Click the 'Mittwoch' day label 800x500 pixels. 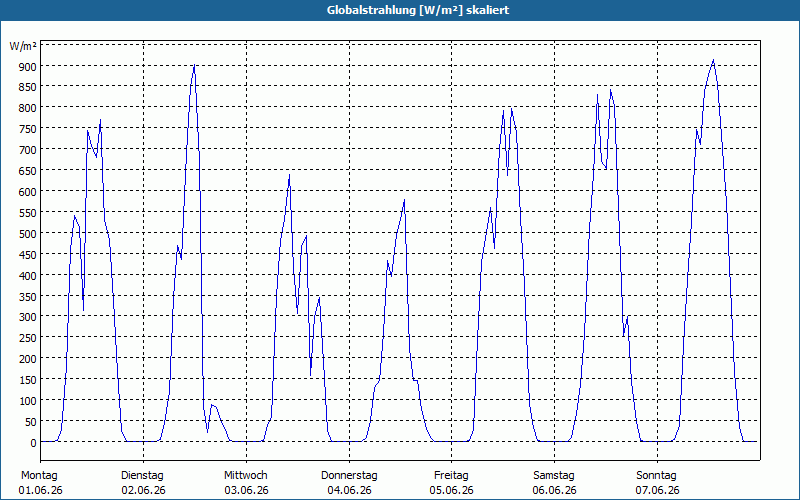click(246, 476)
